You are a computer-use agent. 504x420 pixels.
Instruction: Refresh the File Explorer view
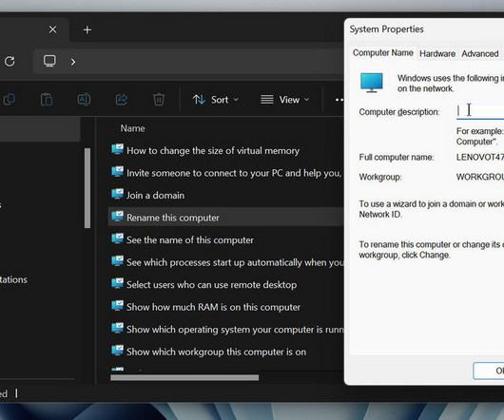coord(10,61)
